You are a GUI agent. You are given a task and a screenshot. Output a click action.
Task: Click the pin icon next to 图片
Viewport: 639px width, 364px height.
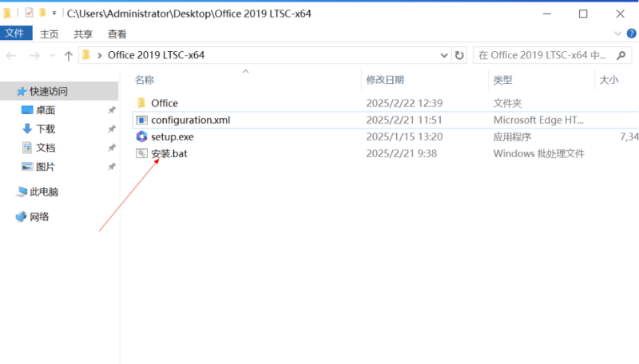tap(111, 167)
